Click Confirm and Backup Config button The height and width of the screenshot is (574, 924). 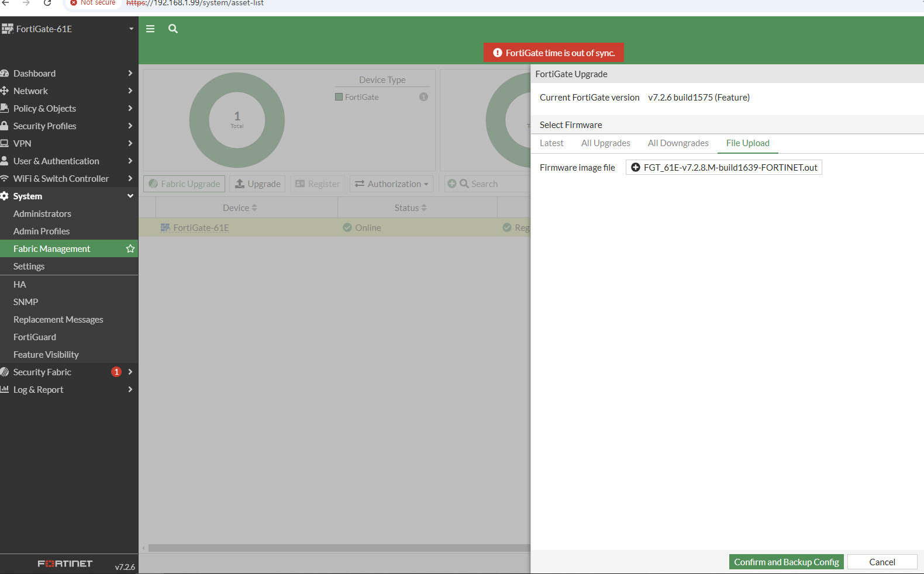coord(787,562)
